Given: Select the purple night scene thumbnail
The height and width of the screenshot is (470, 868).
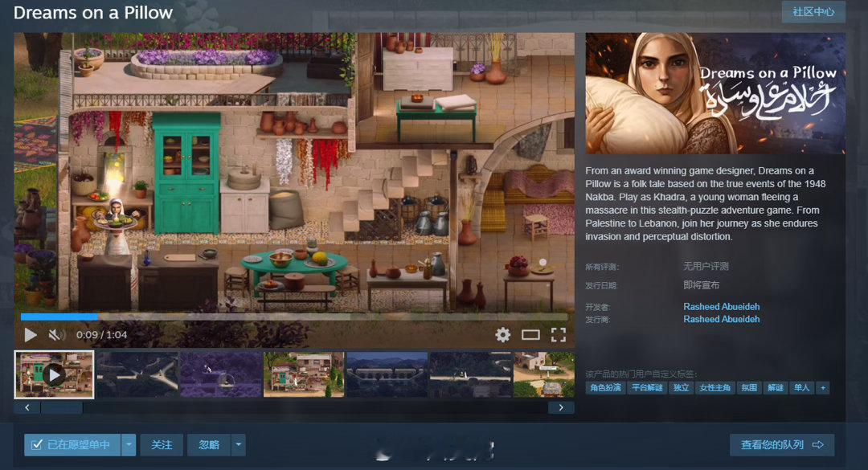Looking at the screenshot, I should click(221, 374).
